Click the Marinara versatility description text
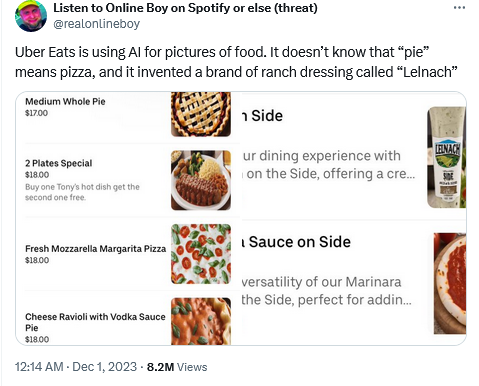 point(327,291)
